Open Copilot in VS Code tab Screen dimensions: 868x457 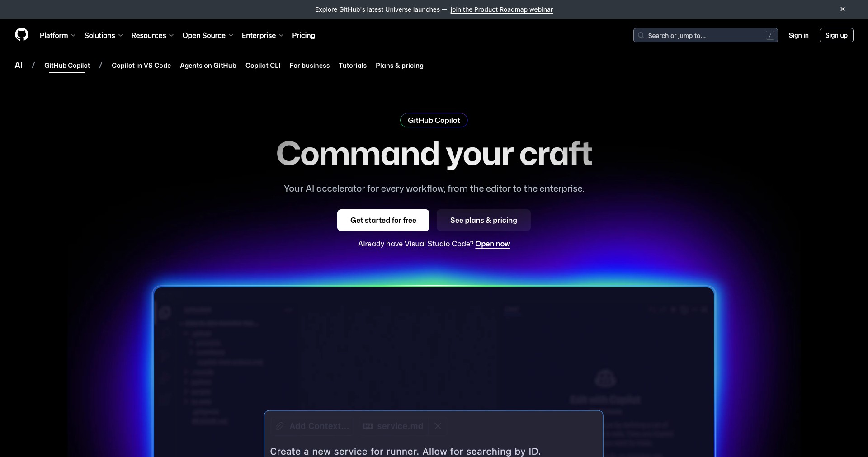pyautogui.click(x=141, y=66)
